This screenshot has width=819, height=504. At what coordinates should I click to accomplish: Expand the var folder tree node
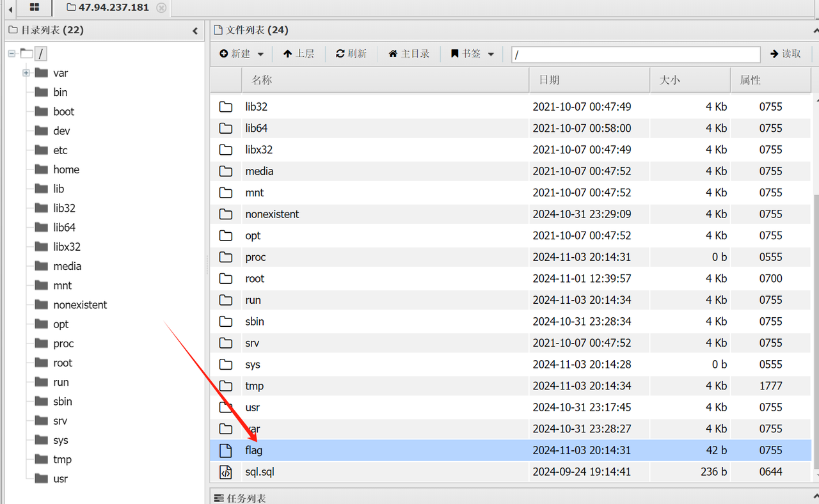pyautogui.click(x=26, y=73)
